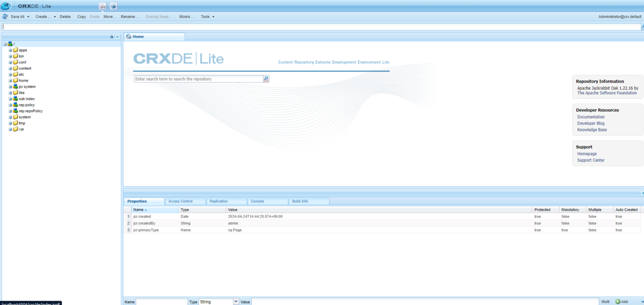Expand the apps node
This screenshot has width=644, height=305.
coord(10,50)
